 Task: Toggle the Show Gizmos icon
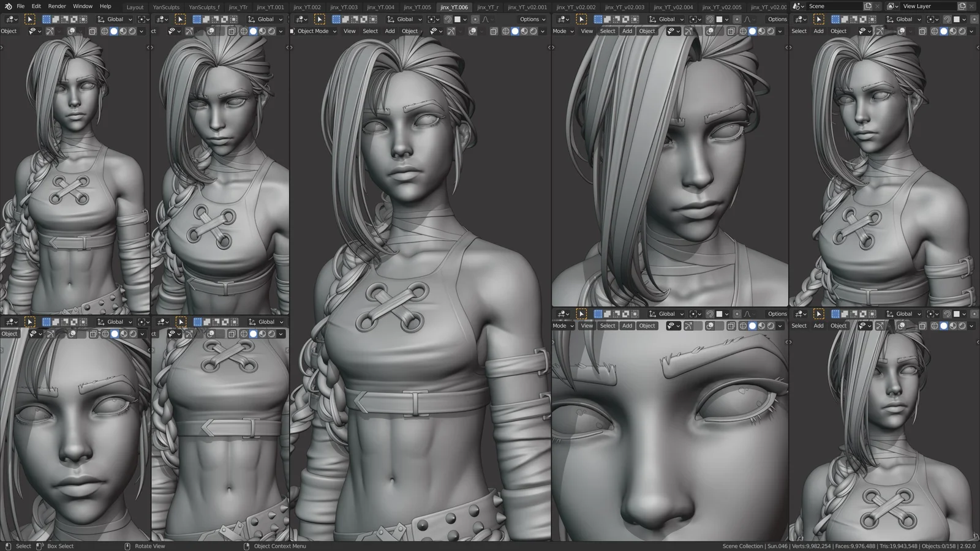pos(451,31)
